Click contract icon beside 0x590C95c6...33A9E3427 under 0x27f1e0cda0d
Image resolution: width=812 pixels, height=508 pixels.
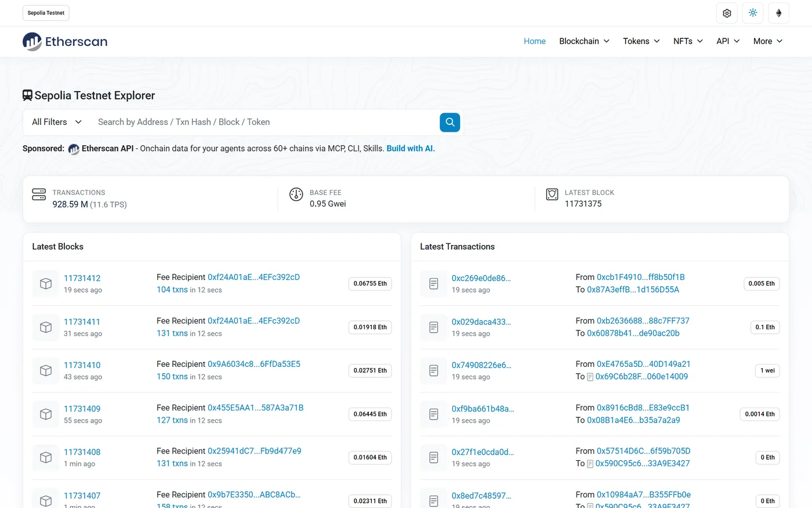coord(590,464)
